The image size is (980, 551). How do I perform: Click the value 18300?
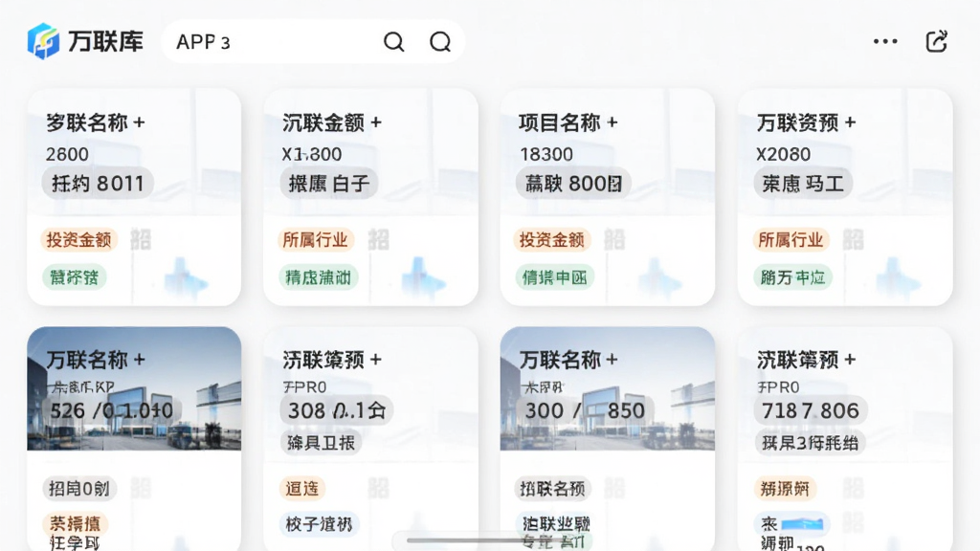[546, 154]
